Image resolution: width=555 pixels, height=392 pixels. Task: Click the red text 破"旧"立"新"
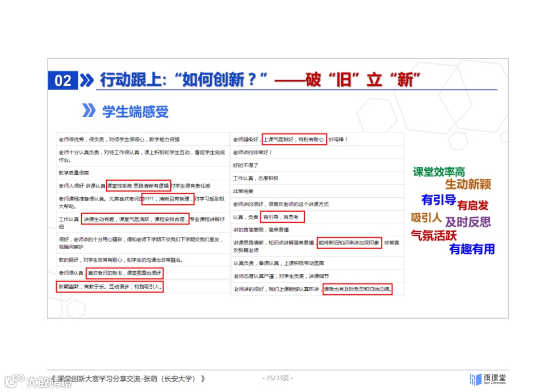click(x=363, y=80)
